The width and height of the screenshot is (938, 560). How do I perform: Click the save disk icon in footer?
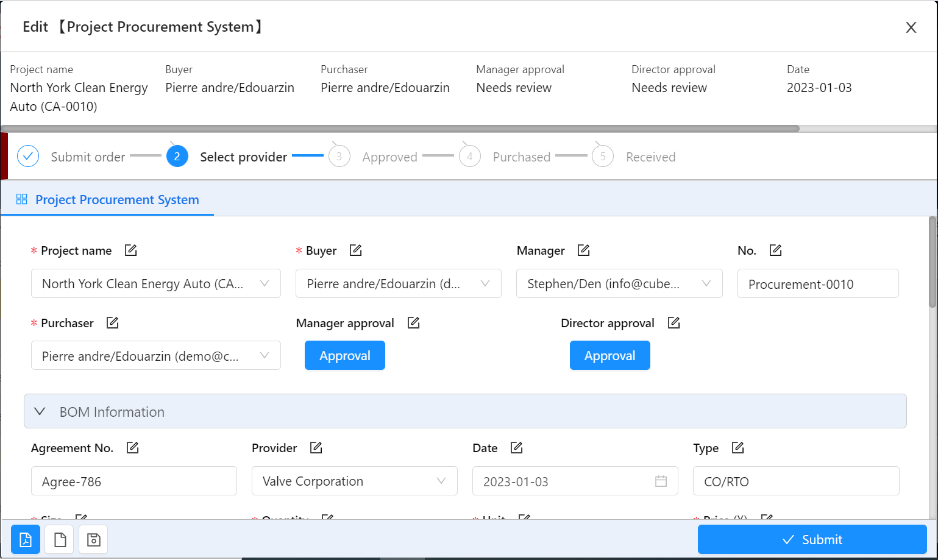coord(93,539)
